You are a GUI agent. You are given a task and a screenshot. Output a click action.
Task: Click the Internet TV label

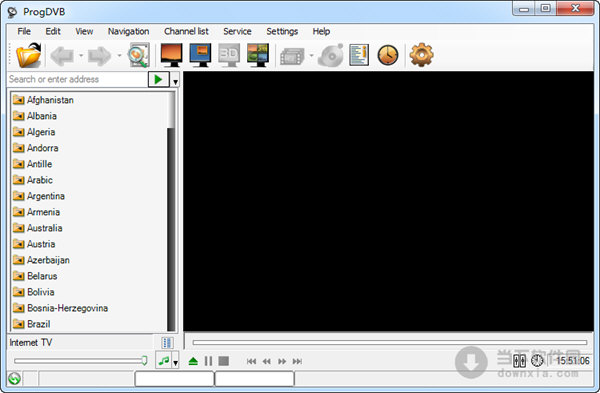pos(31,342)
